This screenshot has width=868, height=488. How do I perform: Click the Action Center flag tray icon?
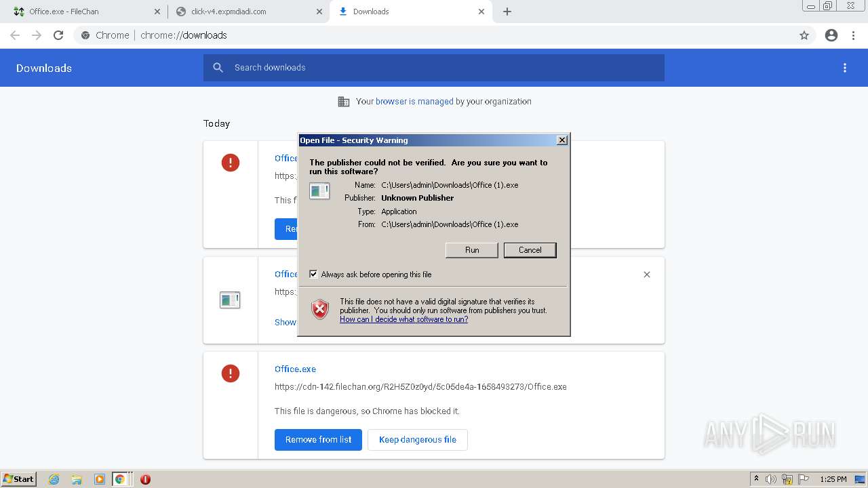point(804,479)
